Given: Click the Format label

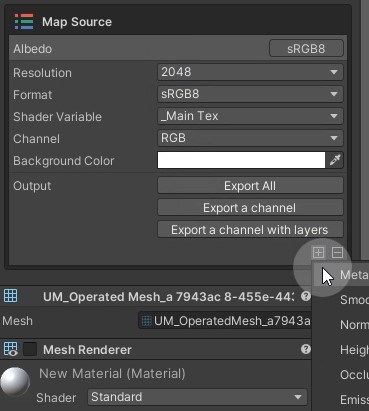Looking at the screenshot, I should (32, 95).
